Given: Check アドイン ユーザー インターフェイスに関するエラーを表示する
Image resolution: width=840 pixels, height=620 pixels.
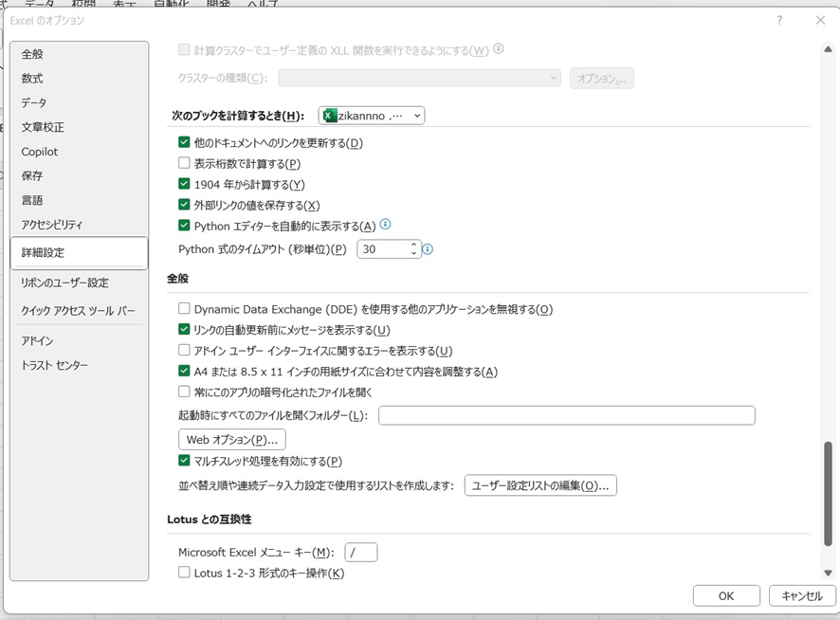Looking at the screenshot, I should coord(184,351).
